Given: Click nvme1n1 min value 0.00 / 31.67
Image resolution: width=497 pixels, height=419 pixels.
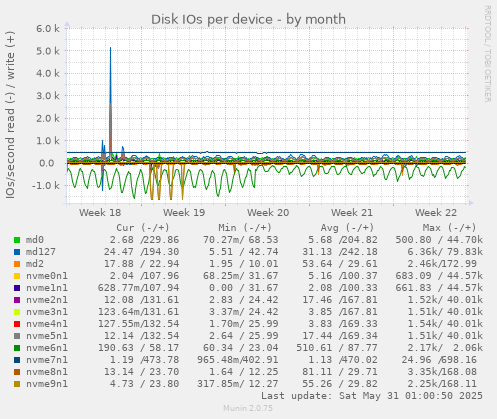Looking at the screenshot, I should click(243, 288).
